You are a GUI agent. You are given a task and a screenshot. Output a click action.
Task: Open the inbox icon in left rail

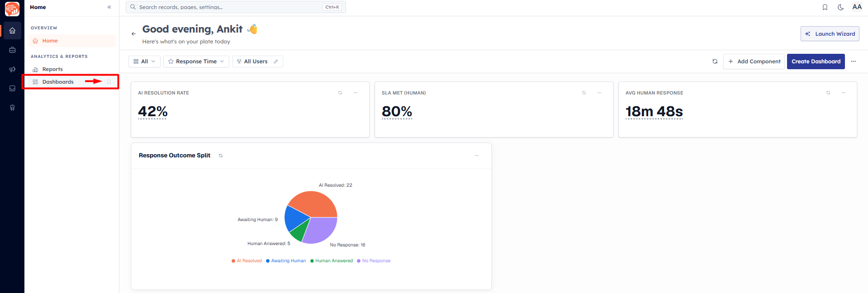pos(12,89)
